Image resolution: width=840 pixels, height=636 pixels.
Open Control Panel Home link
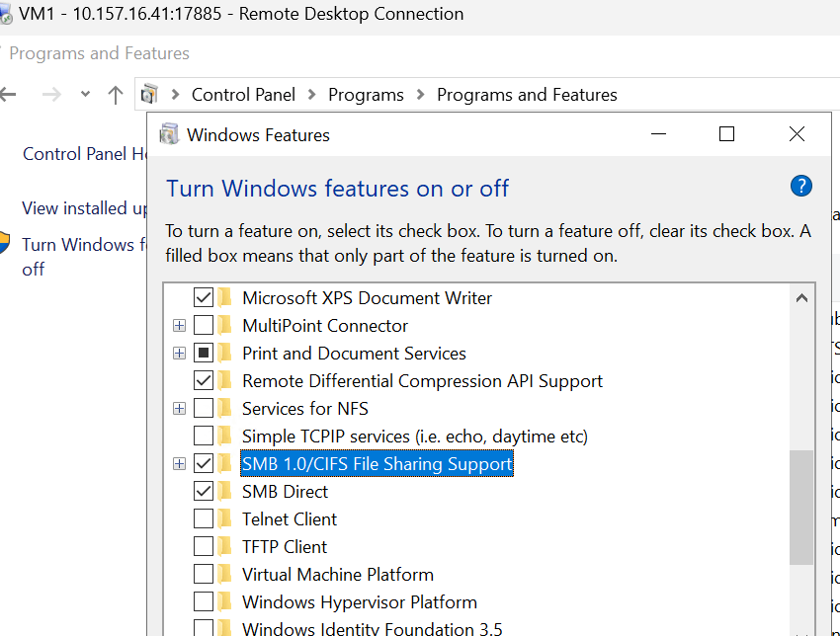coord(85,154)
